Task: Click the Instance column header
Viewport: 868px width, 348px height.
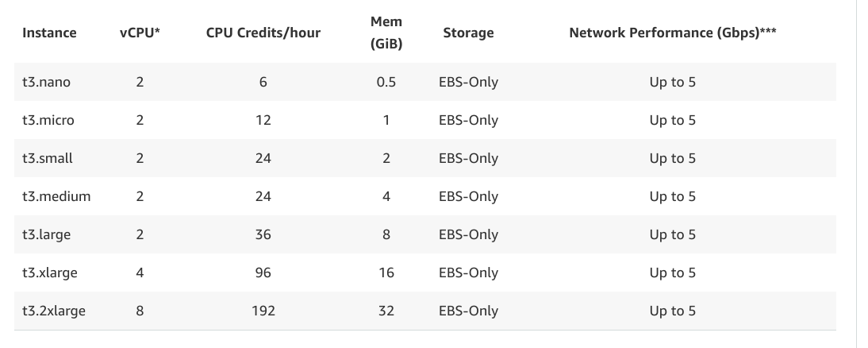Action: 49,33
